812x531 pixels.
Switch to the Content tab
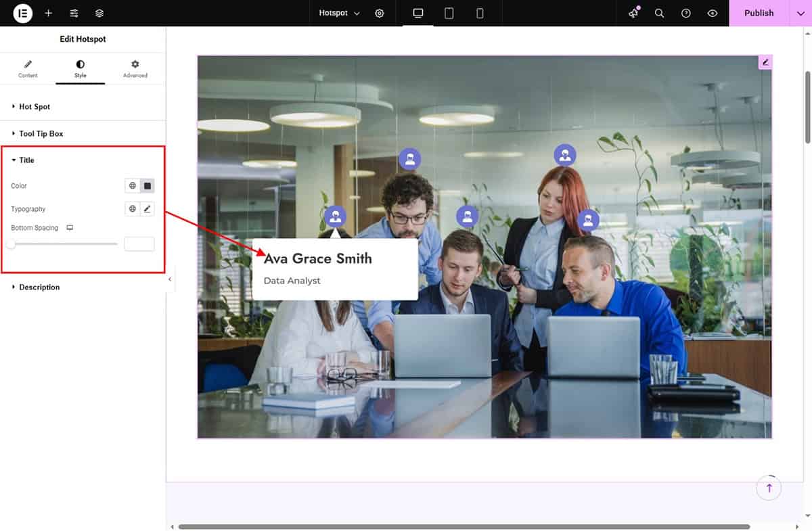point(28,69)
